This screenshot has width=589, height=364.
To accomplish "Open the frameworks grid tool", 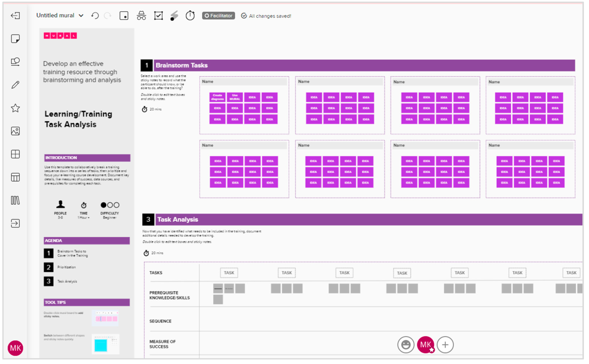I will point(15,154).
